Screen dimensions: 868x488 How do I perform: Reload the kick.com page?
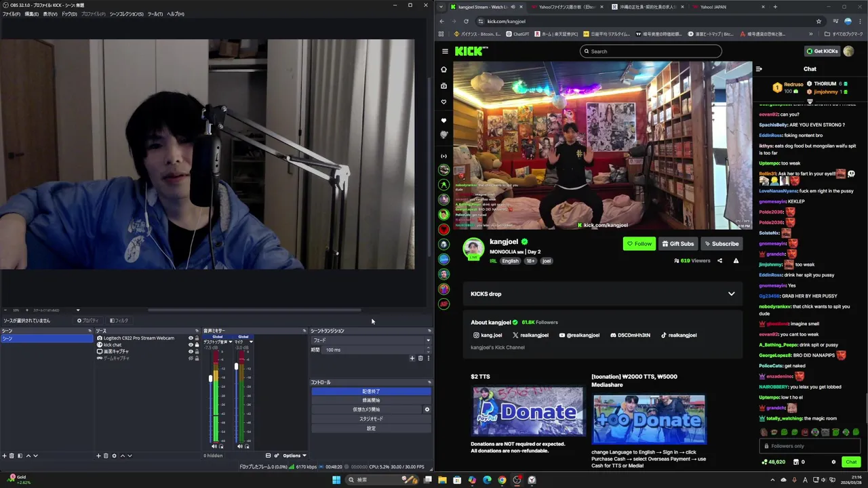(467, 21)
